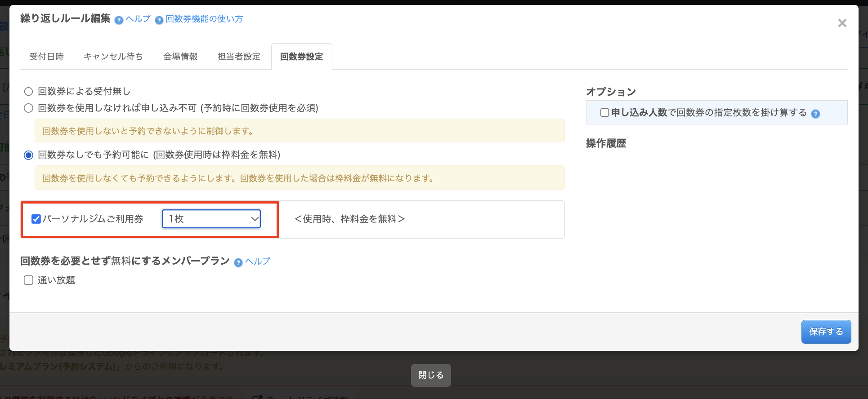Uncheck the パーソナルジムご利用券 checkbox
Viewport: 868px width, 399px height.
pyautogui.click(x=36, y=219)
